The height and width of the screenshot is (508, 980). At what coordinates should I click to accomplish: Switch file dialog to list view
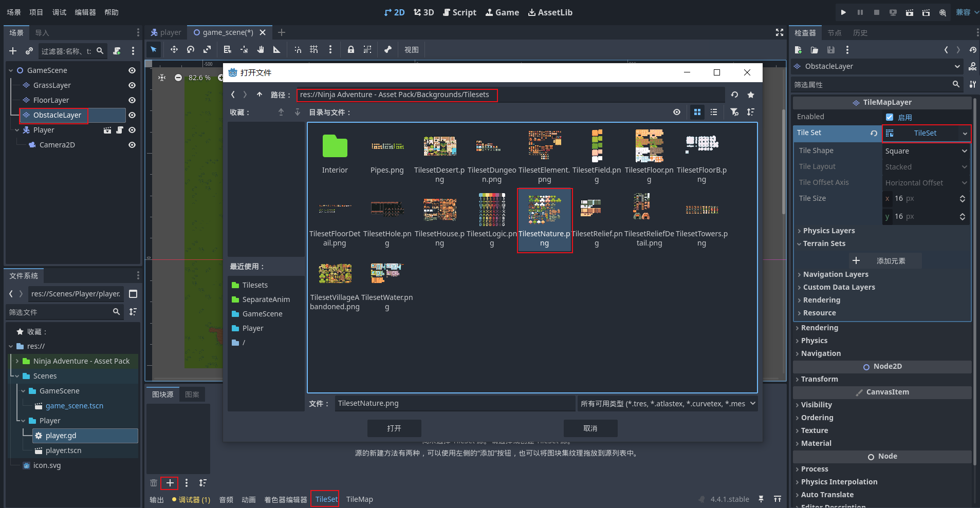pos(714,112)
